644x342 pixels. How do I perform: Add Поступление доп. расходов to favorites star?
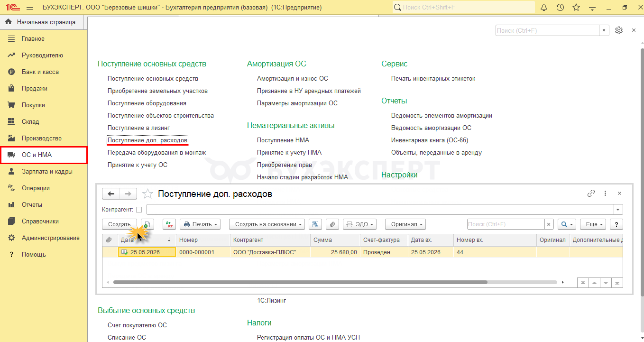[x=148, y=194]
